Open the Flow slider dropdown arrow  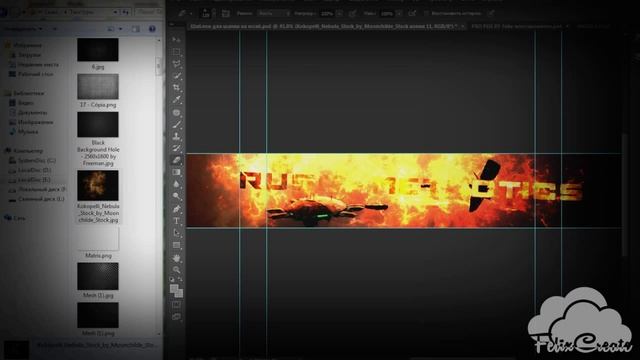399,13
